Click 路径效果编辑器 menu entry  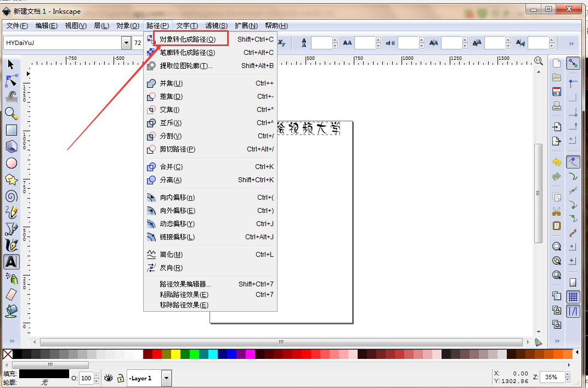tap(185, 284)
